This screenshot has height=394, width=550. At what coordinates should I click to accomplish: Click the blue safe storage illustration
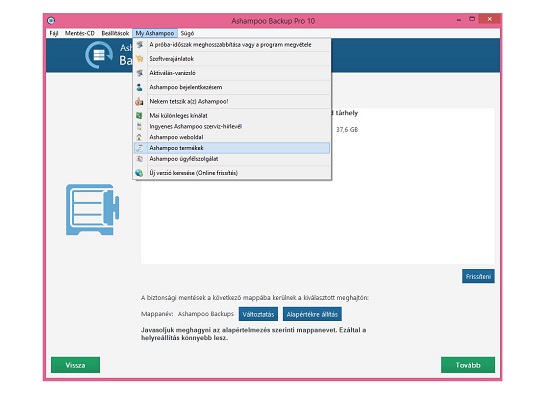tap(93, 209)
